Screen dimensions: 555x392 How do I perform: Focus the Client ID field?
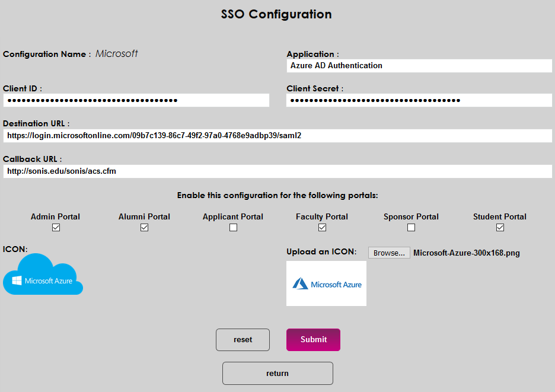click(x=136, y=100)
